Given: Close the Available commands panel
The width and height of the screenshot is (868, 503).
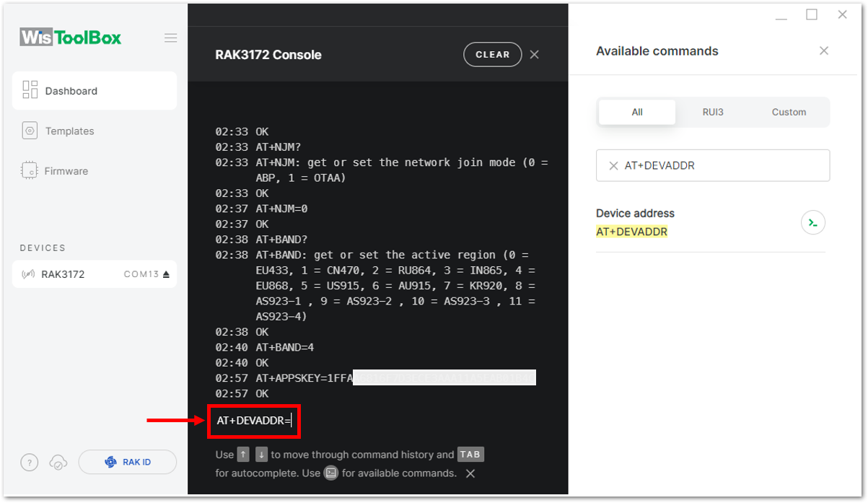Looking at the screenshot, I should click(x=824, y=51).
